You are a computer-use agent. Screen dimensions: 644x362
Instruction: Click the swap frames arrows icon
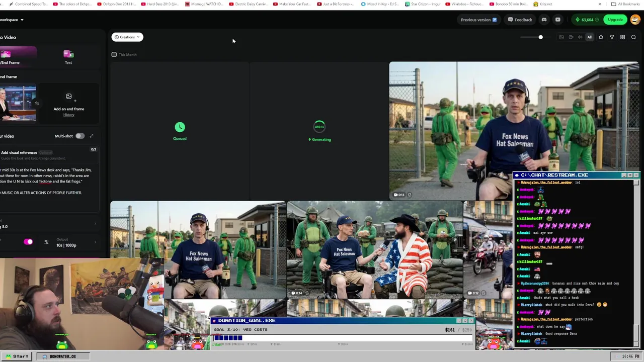tap(37, 104)
